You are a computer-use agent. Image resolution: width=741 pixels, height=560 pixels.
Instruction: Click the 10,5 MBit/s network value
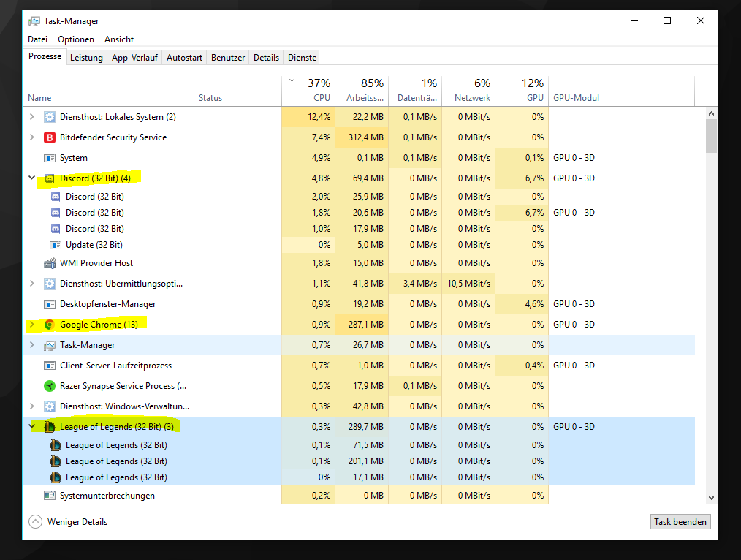pyautogui.click(x=469, y=284)
